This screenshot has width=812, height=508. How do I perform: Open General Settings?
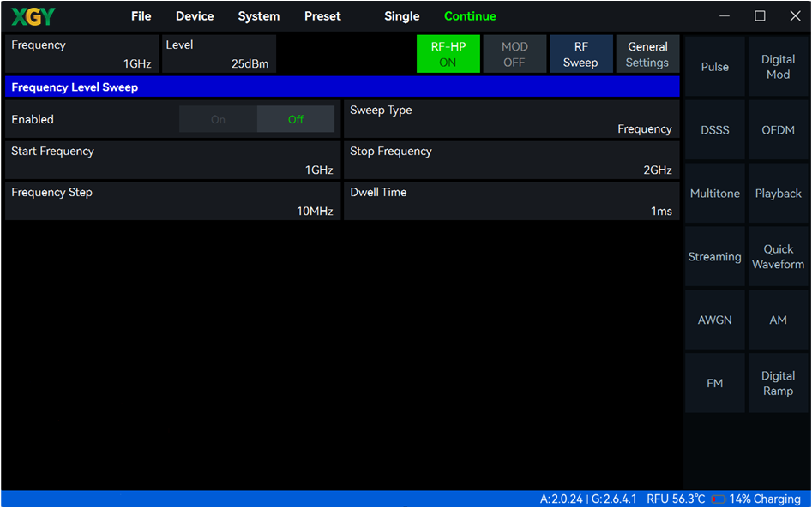click(647, 54)
